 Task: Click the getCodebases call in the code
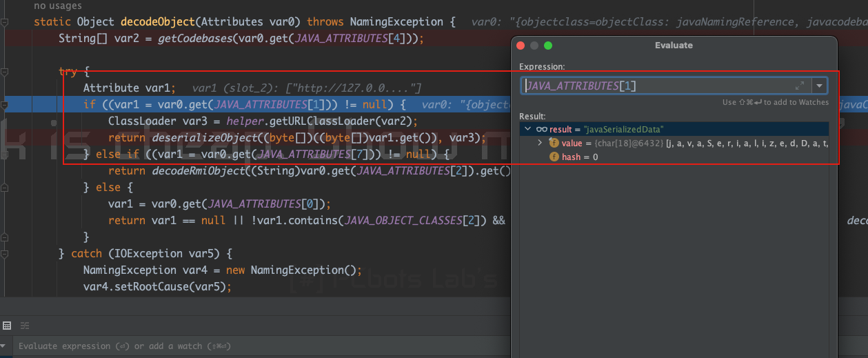[x=195, y=39]
